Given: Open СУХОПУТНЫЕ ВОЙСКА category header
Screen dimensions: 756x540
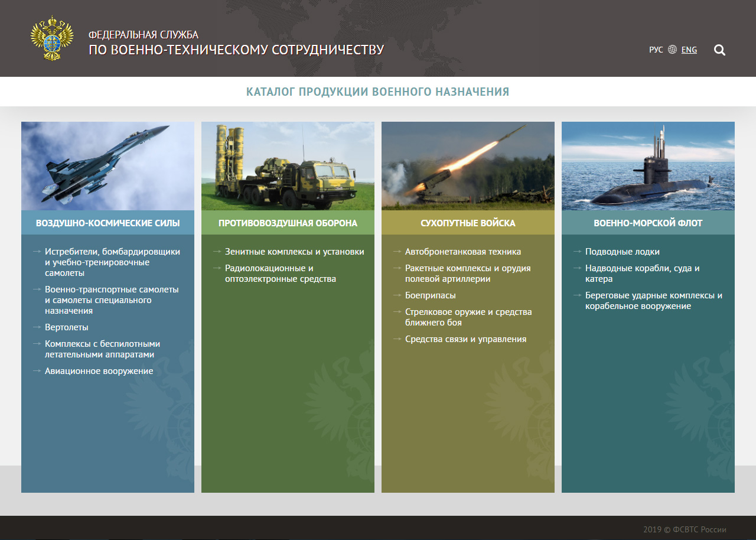Looking at the screenshot, I should [x=468, y=223].
